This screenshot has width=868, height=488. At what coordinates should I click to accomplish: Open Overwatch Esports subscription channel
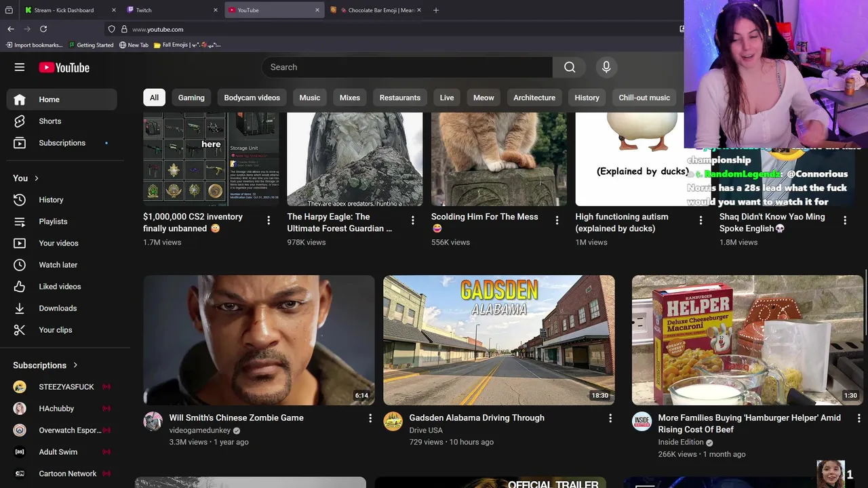[x=62, y=430]
